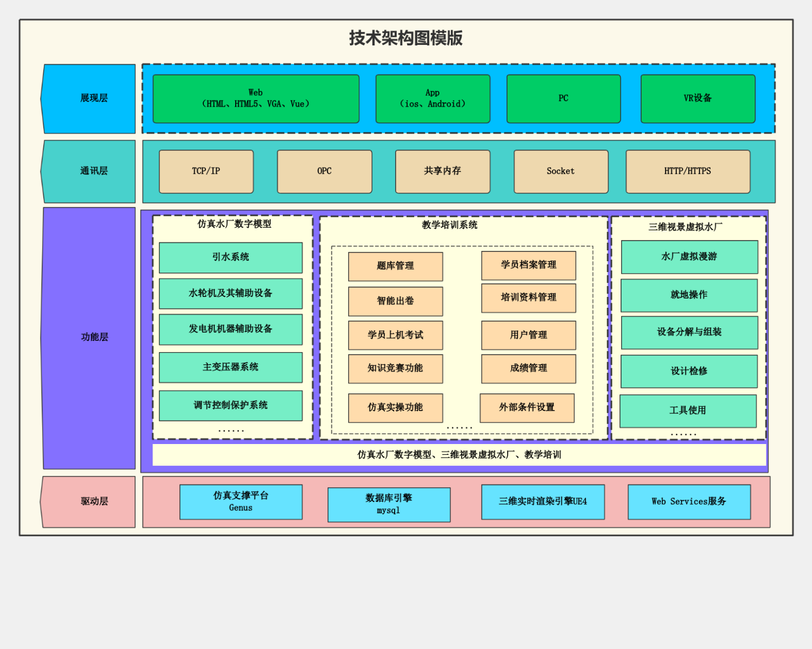Select the PC block in 展现层

pyautogui.click(x=563, y=98)
